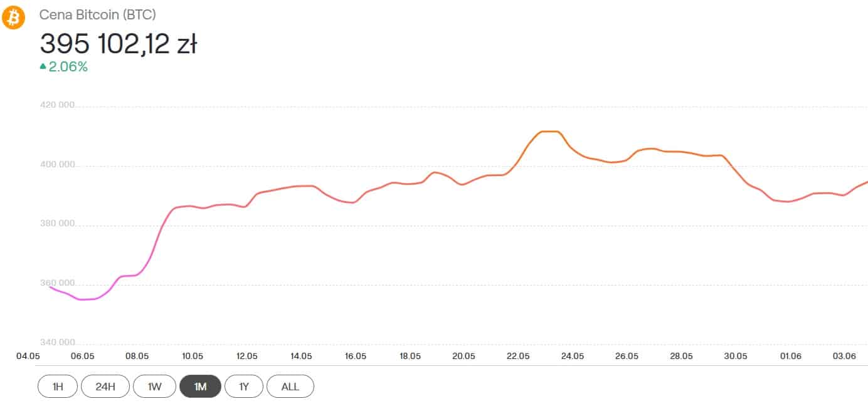Display ALL time price history

290,387
